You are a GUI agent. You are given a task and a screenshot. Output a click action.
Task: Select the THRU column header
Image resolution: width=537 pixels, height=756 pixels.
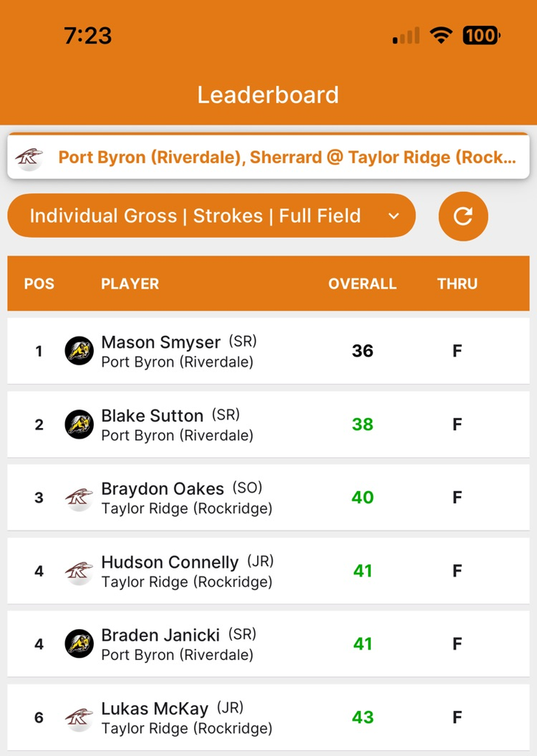457,283
